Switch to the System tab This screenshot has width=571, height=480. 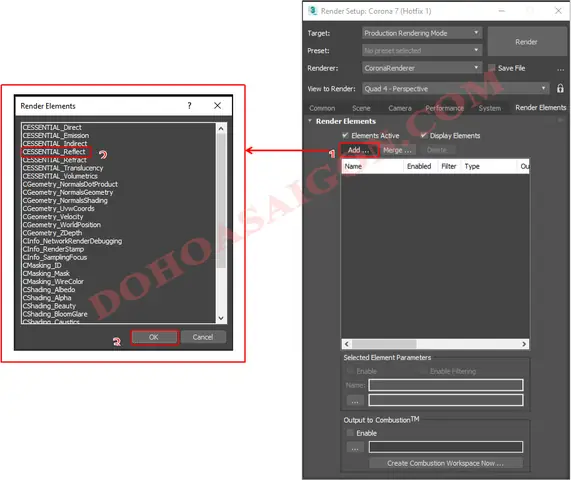489,108
